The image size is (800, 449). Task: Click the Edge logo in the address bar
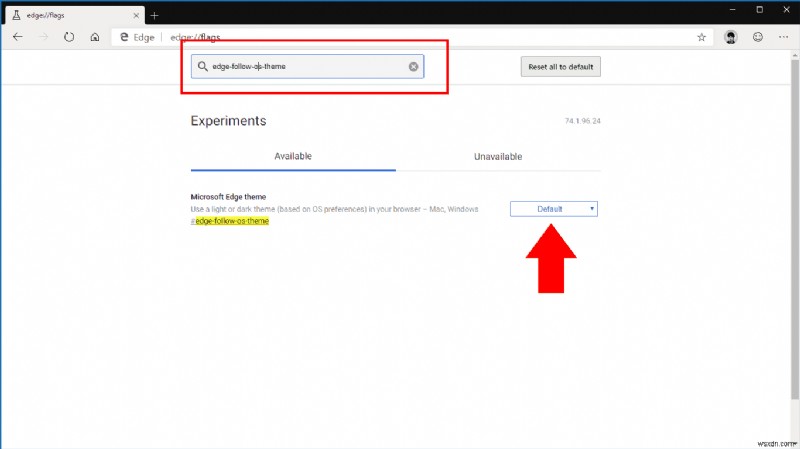tap(124, 37)
